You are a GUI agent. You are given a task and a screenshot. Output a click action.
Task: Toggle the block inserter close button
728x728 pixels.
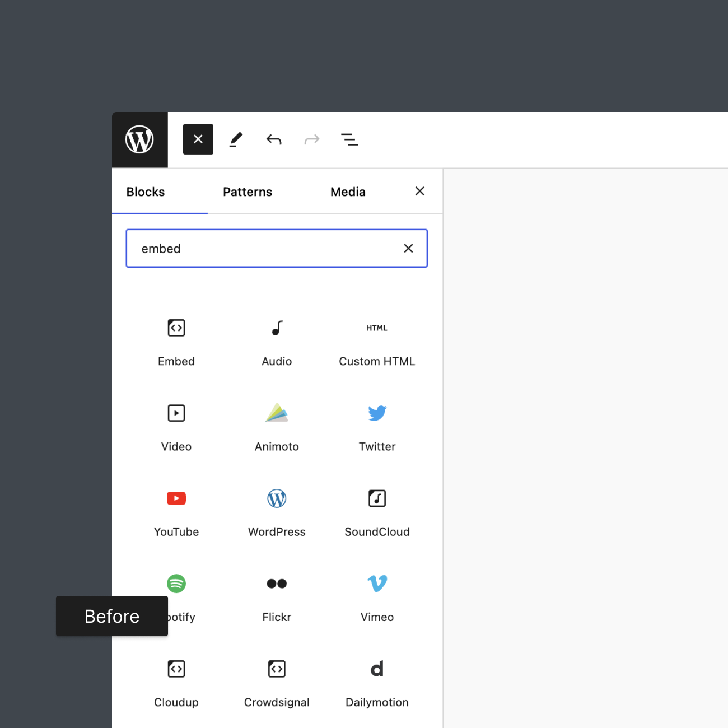pyautogui.click(x=198, y=139)
